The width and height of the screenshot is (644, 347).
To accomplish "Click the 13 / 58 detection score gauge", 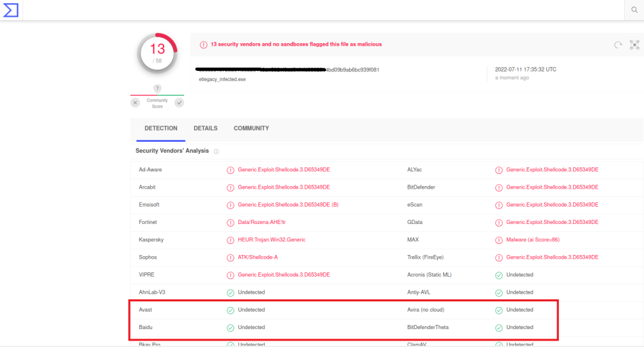I will pos(157,53).
